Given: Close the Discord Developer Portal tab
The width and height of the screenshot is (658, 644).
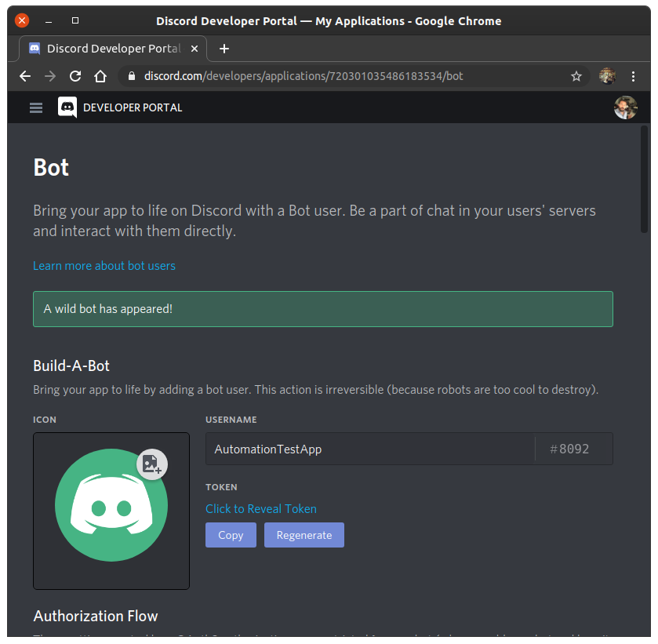Looking at the screenshot, I should [x=194, y=49].
